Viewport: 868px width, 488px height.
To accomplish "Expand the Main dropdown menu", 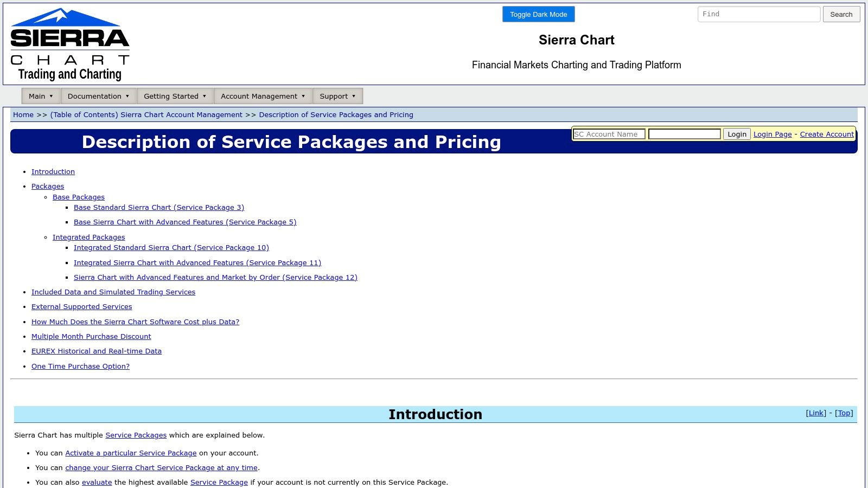I will (x=41, y=96).
